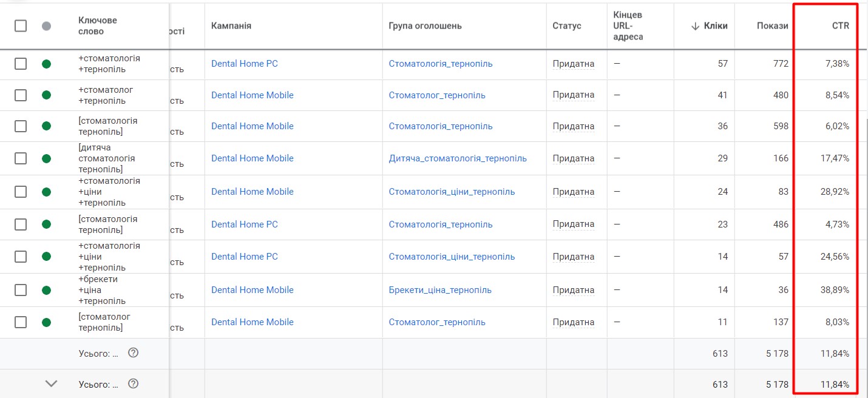
Task: Click the green dot for [стоматолог тернопіль]
Action: pos(47,322)
